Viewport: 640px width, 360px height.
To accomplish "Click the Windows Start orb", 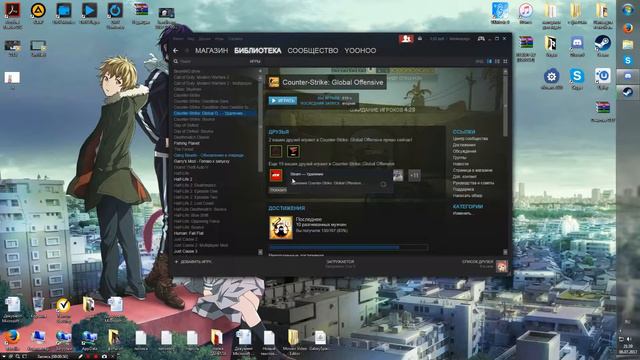I will 628,10.
